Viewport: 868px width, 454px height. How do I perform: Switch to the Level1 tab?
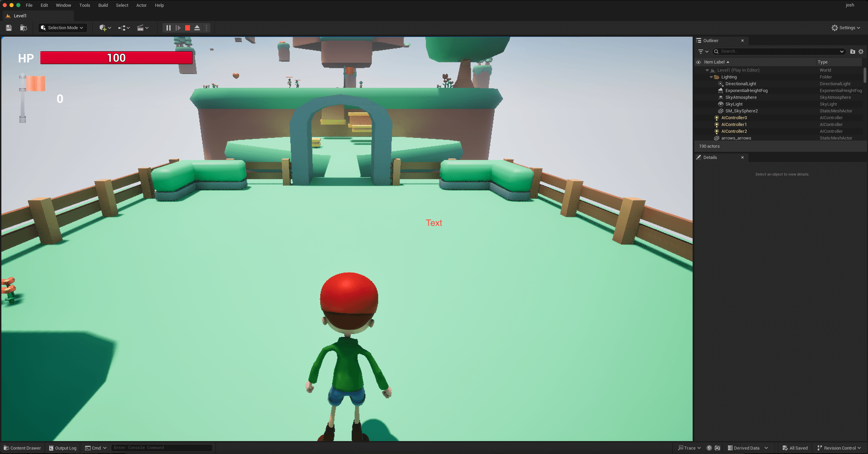click(20, 16)
